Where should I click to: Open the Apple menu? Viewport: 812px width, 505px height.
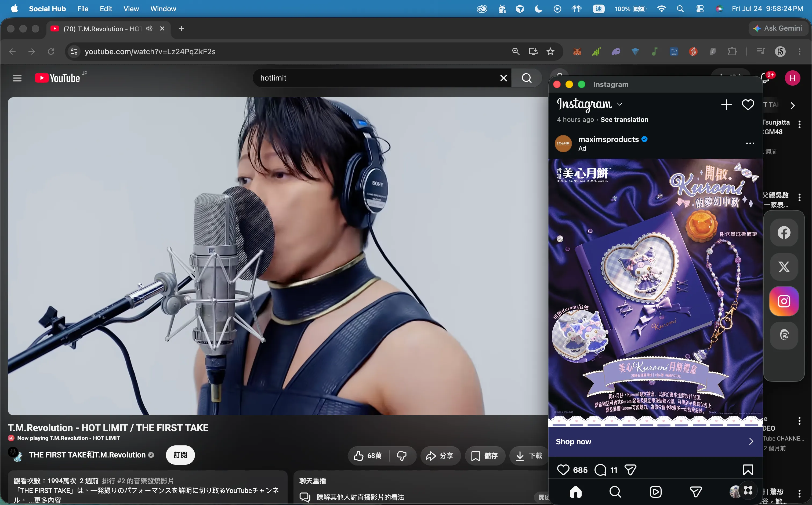[x=14, y=9]
